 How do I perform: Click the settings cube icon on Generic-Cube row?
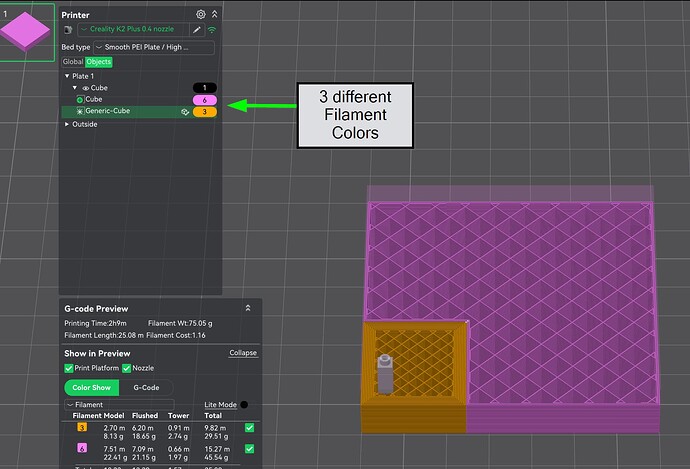pos(185,112)
